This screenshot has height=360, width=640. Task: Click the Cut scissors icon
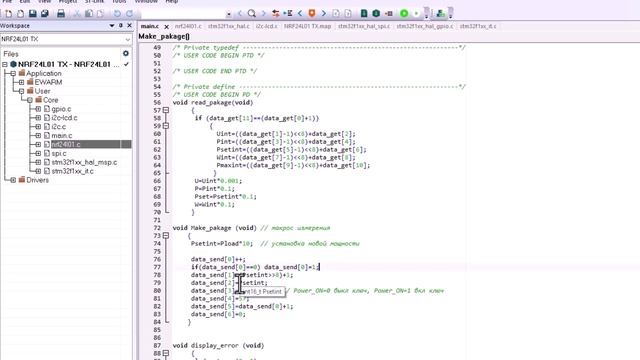[77, 13]
